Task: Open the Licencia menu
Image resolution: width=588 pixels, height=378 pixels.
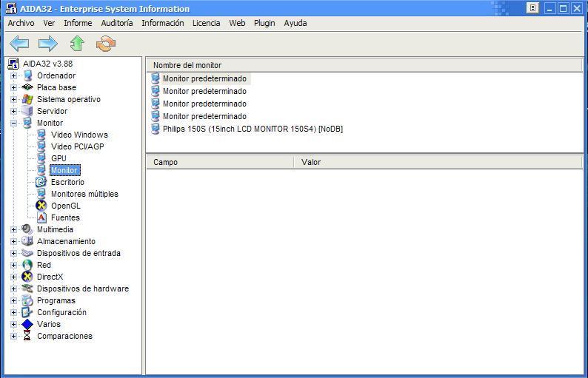Action: pyautogui.click(x=207, y=23)
